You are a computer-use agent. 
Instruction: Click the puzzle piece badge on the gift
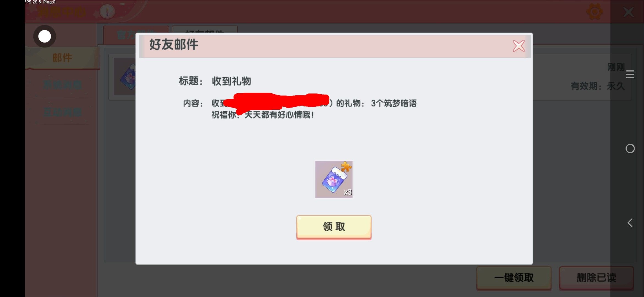coord(346,167)
